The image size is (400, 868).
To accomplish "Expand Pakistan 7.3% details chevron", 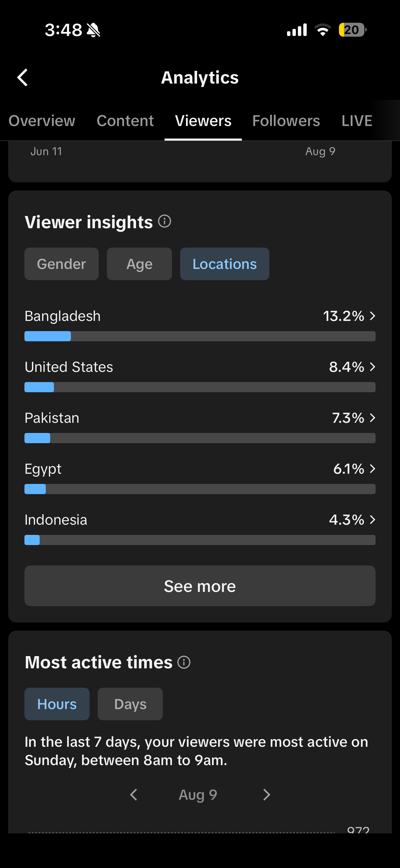I will [x=373, y=418].
